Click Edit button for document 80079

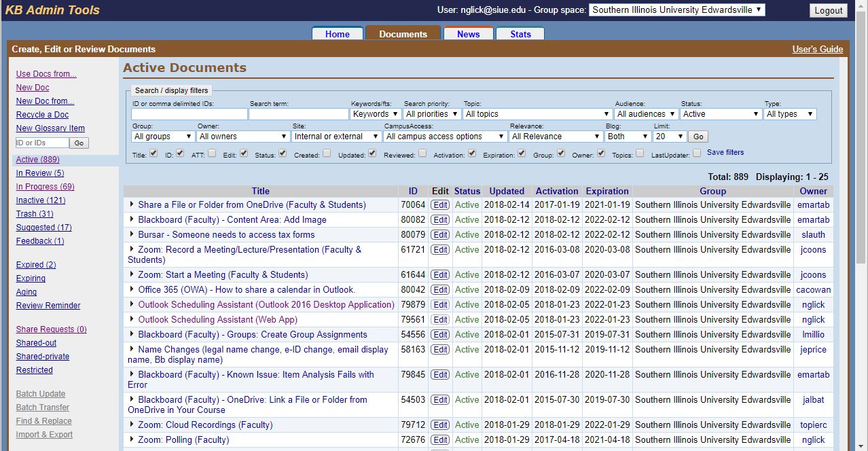click(x=440, y=235)
